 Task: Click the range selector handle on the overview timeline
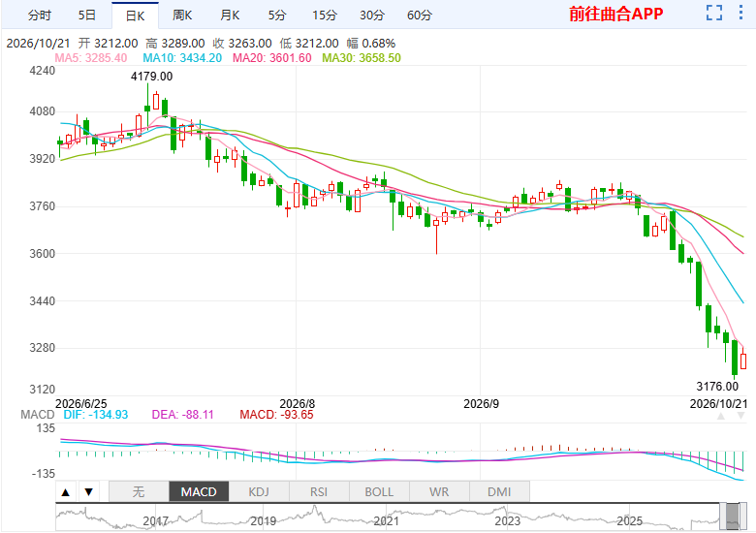point(733,517)
